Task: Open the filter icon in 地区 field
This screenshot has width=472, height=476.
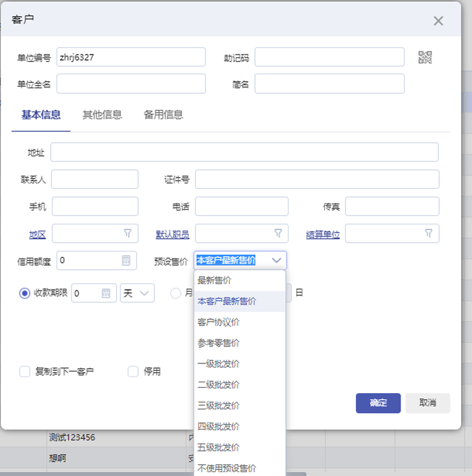Action: 128,233
